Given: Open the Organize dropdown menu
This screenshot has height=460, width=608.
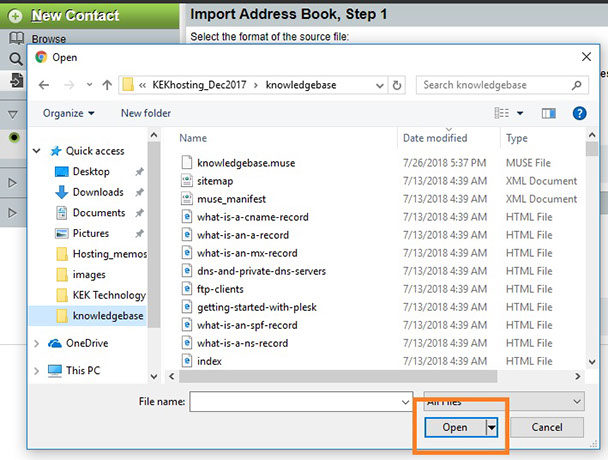Looking at the screenshot, I should coord(69,114).
